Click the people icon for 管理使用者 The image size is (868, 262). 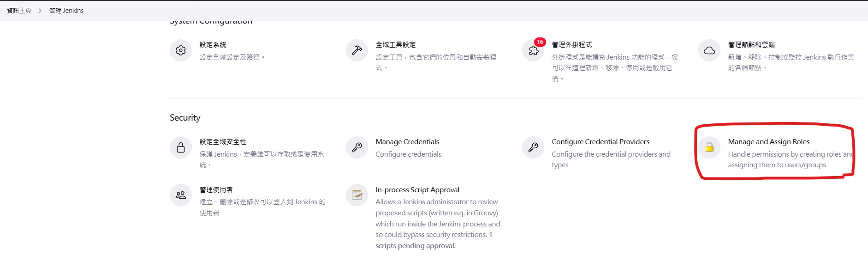click(x=181, y=195)
